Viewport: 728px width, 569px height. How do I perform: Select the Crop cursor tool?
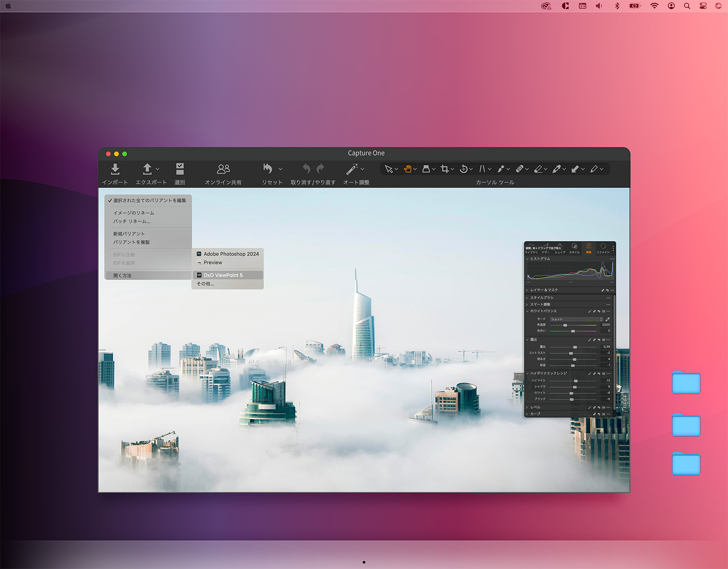[444, 169]
